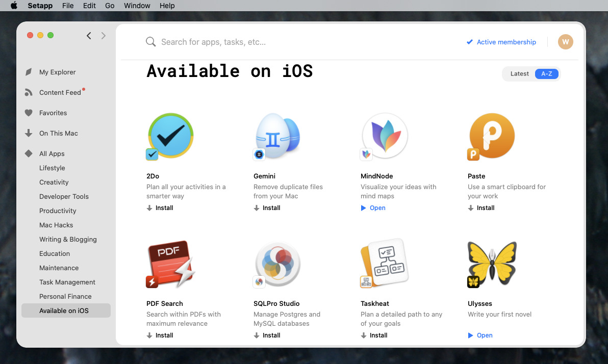Image resolution: width=608 pixels, height=364 pixels.
Task: Open the Setapp File menu
Action: 68,6
